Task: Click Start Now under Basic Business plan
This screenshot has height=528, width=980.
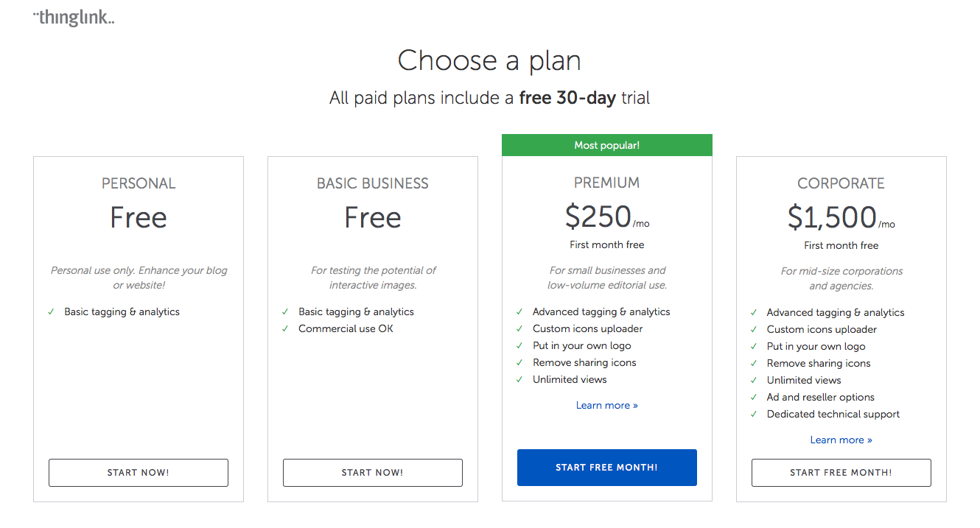Action: (373, 473)
